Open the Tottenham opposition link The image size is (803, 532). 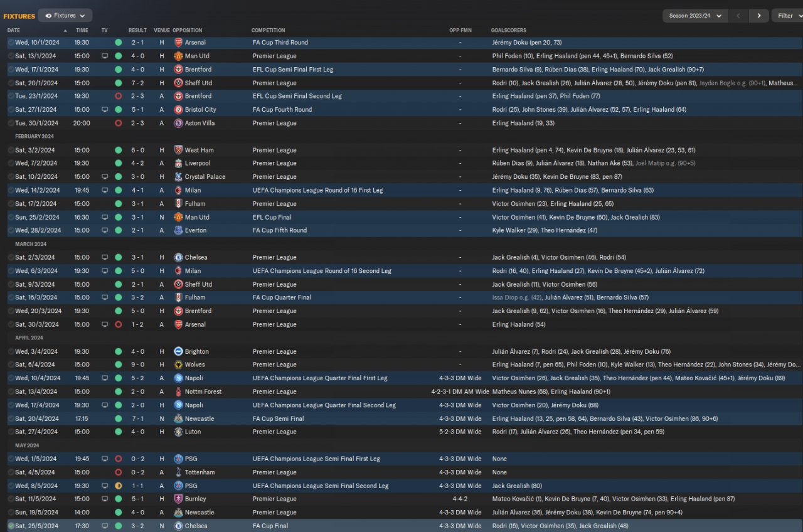click(200, 472)
